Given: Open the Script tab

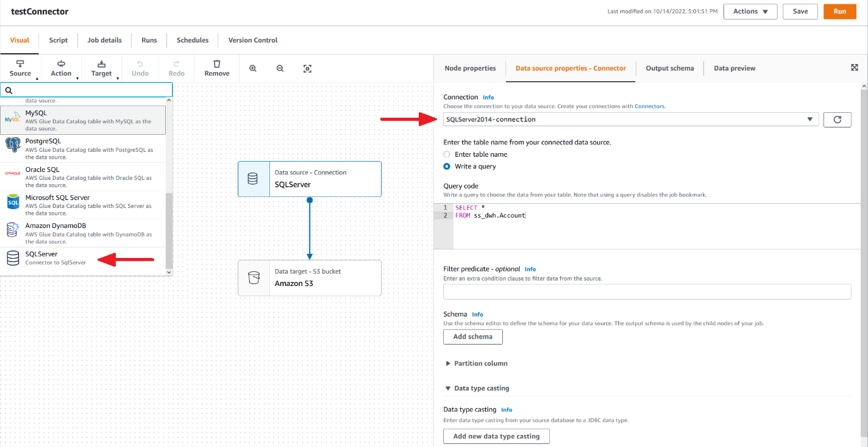Looking at the screenshot, I should pyautogui.click(x=59, y=40).
